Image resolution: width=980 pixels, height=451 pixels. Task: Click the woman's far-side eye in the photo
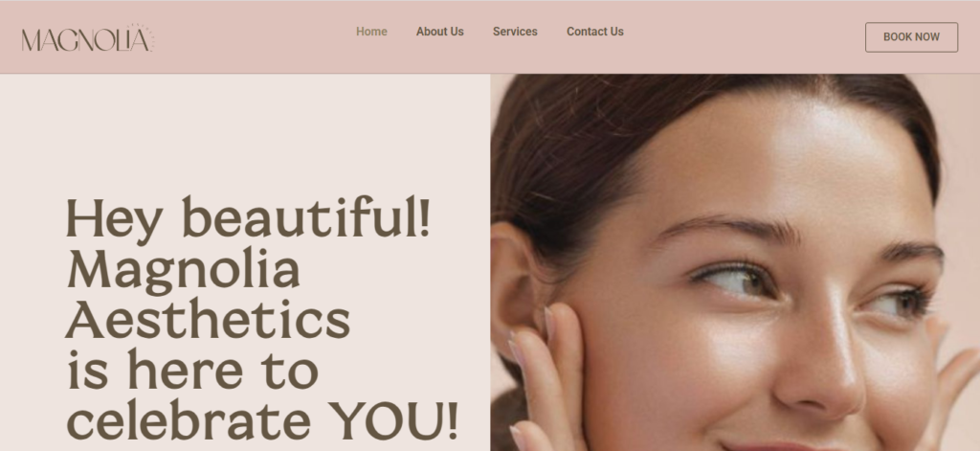[x=900, y=304]
